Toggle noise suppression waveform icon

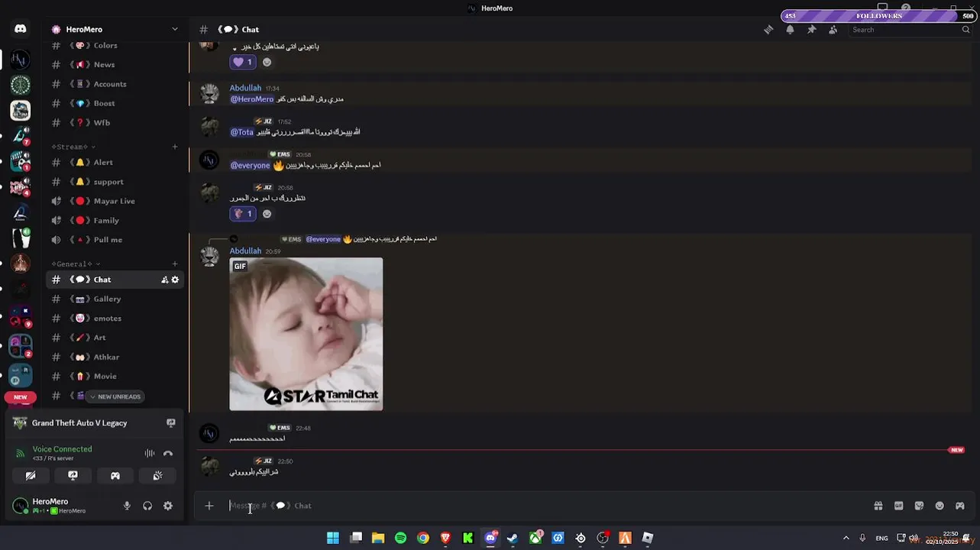pyautogui.click(x=150, y=453)
